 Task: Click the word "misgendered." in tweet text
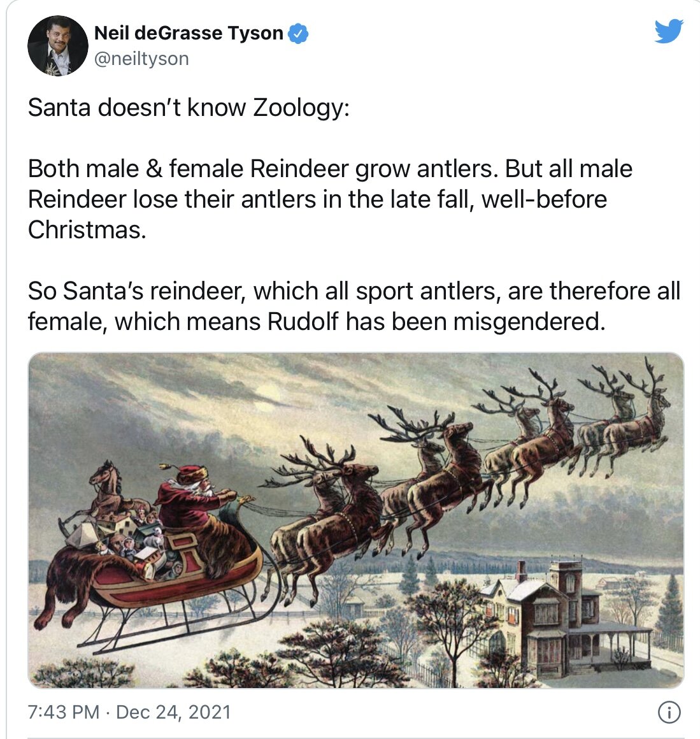[529, 323]
